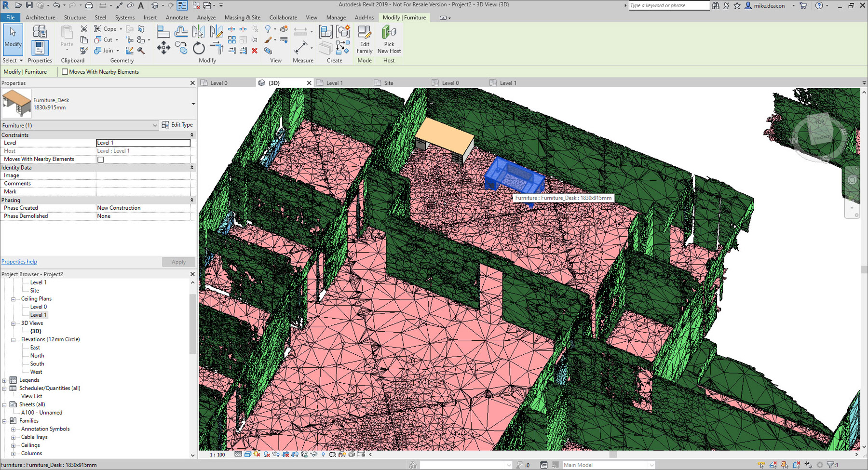Toggle Select Pinned Elements in status bar
Viewport: 868px width, 470px height.
click(785, 465)
